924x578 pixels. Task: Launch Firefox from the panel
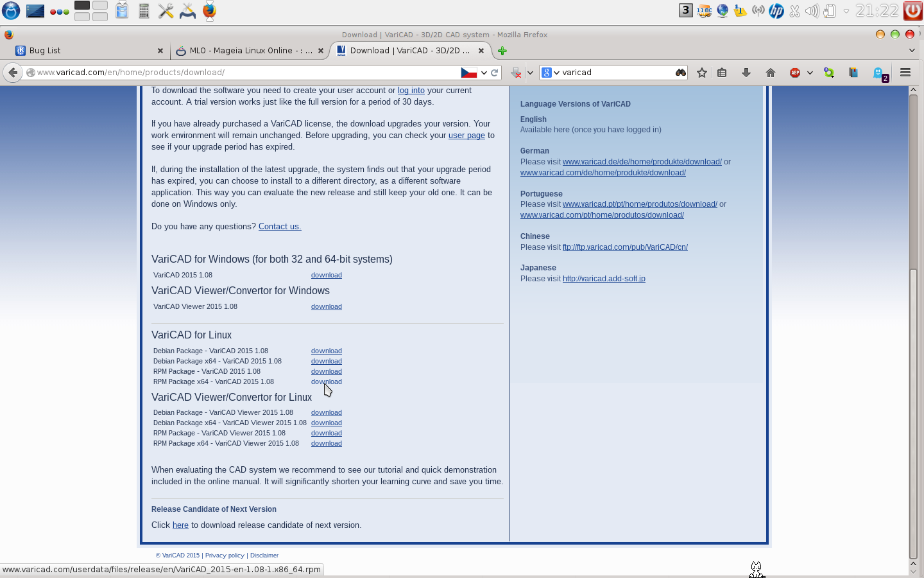[x=209, y=11]
